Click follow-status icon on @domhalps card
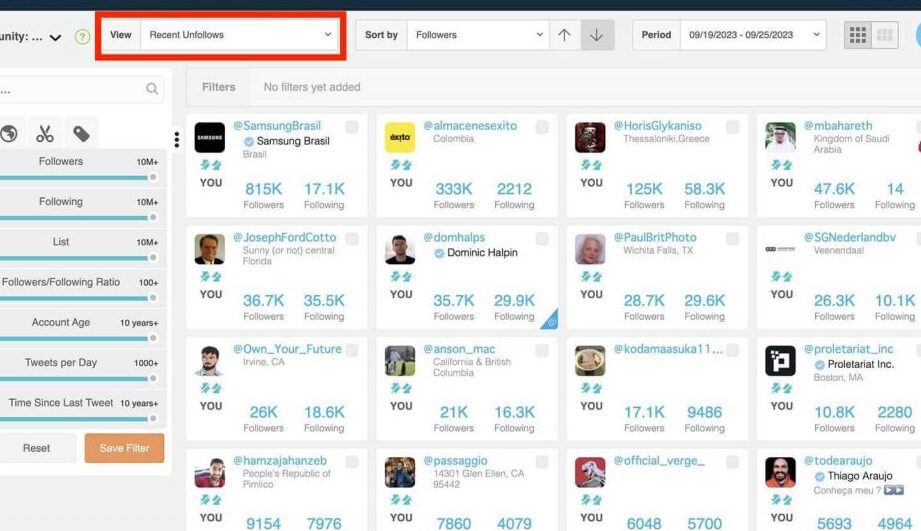 pos(401,277)
